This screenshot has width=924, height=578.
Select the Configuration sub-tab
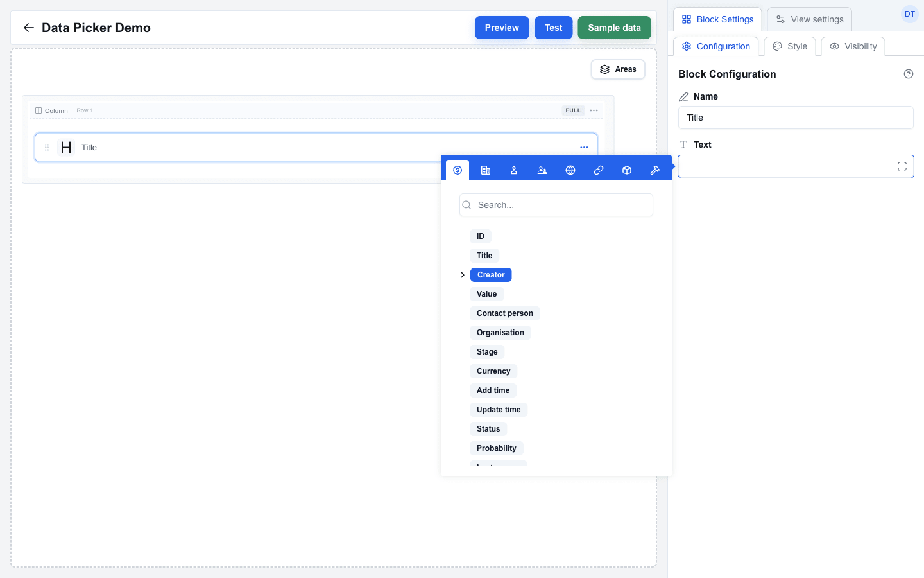click(716, 46)
